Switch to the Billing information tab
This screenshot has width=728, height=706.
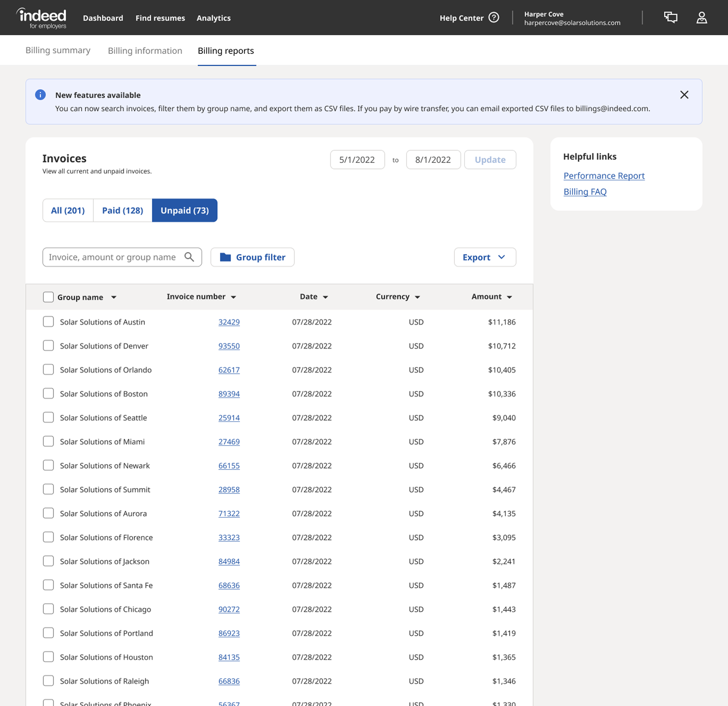[145, 50]
